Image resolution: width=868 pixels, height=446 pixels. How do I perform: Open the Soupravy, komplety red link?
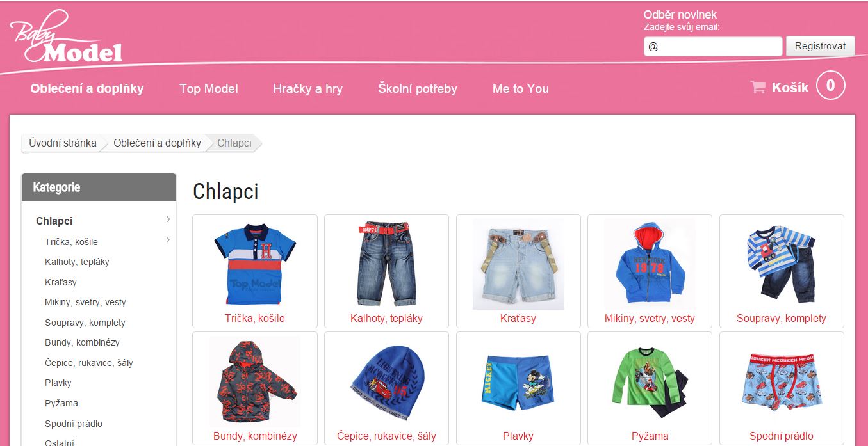(782, 318)
